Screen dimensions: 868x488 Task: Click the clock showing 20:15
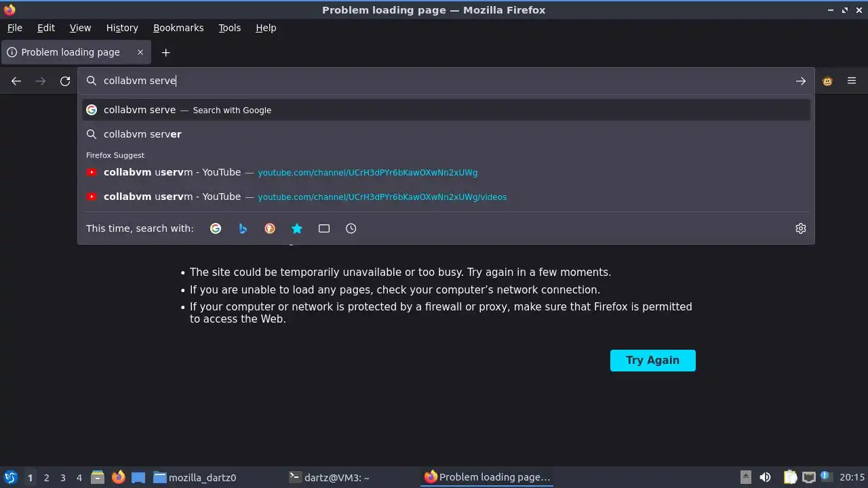pos(852,477)
